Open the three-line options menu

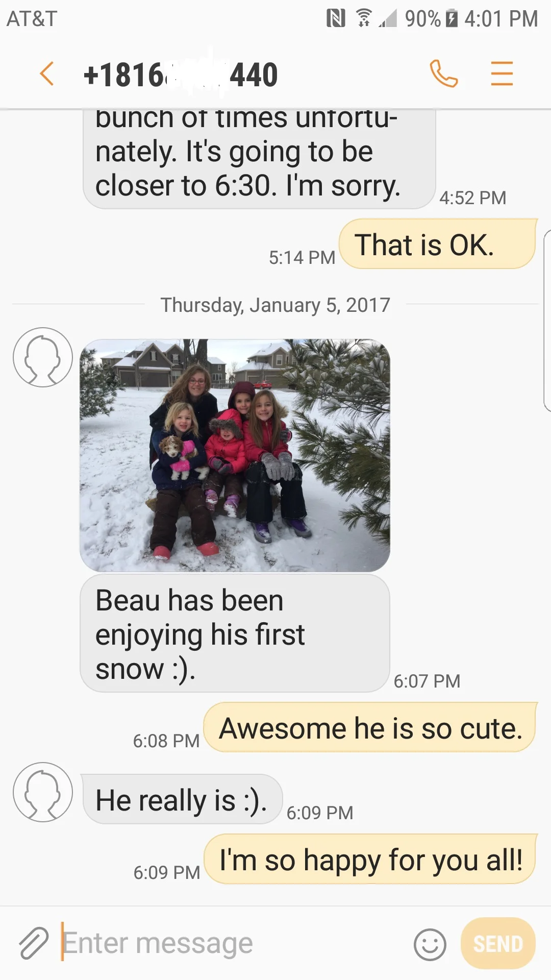coord(502,73)
